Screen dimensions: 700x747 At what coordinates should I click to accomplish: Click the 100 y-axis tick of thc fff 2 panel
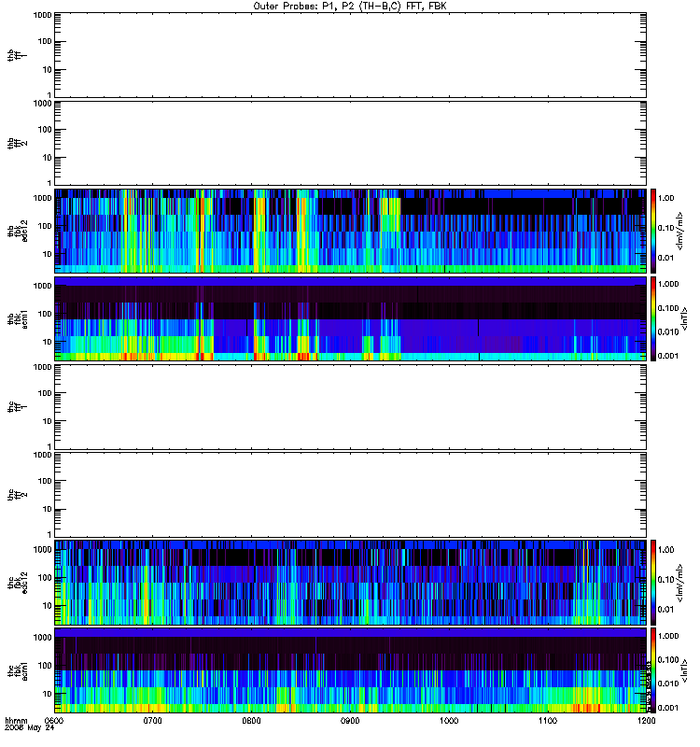(x=45, y=481)
